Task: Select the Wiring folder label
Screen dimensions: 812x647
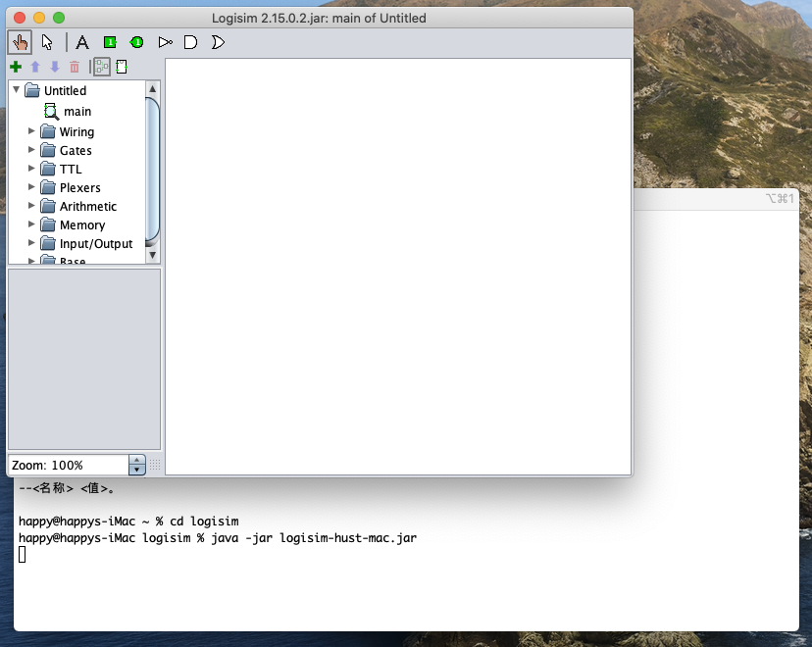Action: pyautogui.click(x=76, y=132)
